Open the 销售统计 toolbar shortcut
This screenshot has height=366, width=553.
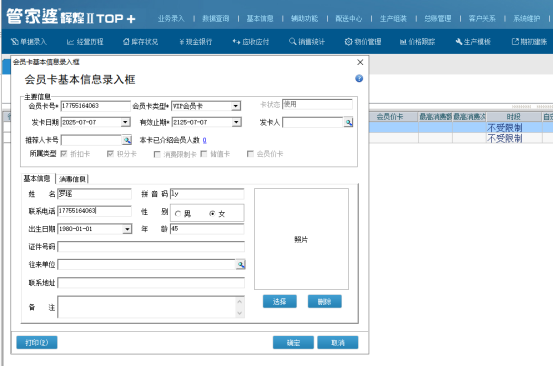(306, 42)
